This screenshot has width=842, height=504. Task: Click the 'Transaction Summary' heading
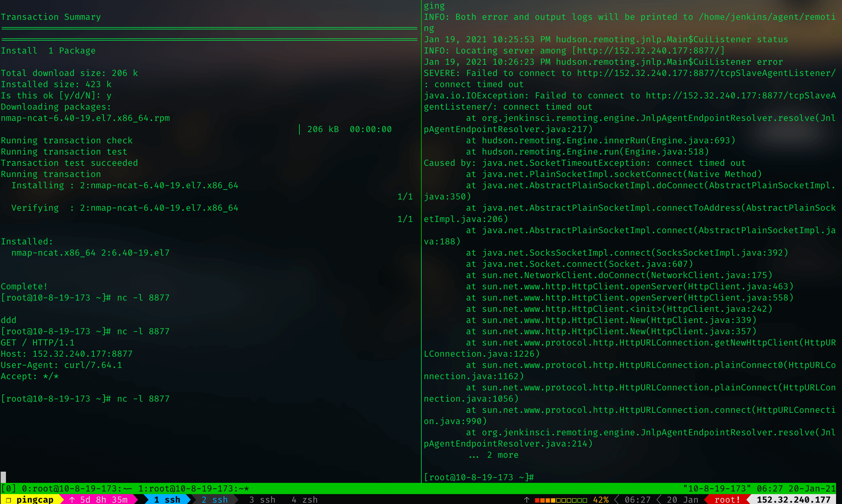[51, 17]
